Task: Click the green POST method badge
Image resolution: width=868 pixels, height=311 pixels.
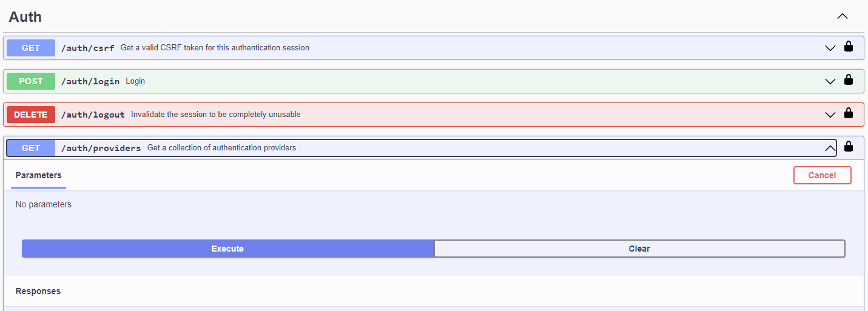Action: tap(31, 81)
